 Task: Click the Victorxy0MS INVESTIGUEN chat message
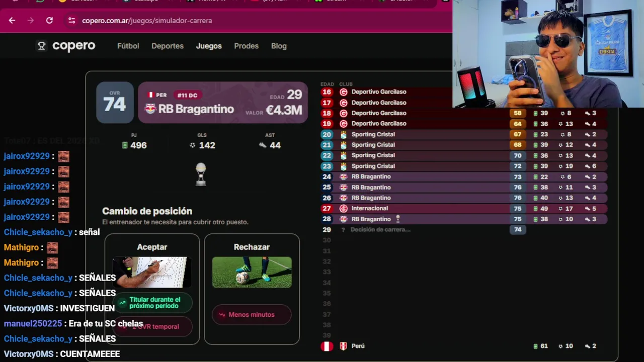point(59,308)
